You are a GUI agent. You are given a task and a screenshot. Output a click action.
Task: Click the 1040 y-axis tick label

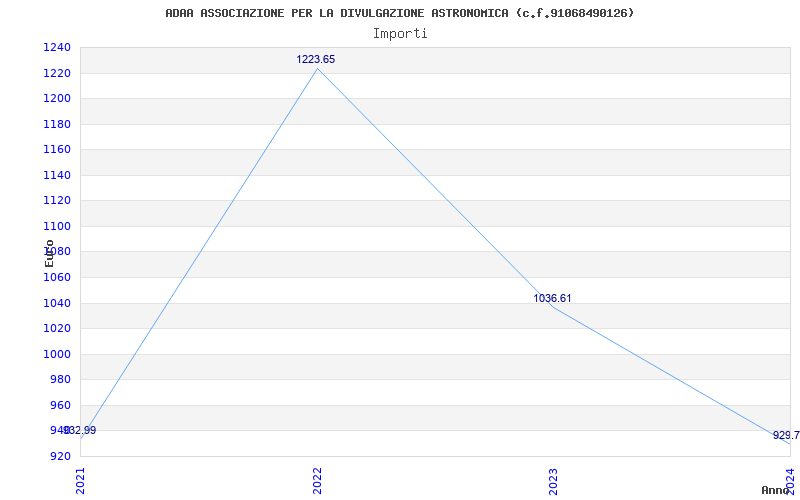(57, 303)
